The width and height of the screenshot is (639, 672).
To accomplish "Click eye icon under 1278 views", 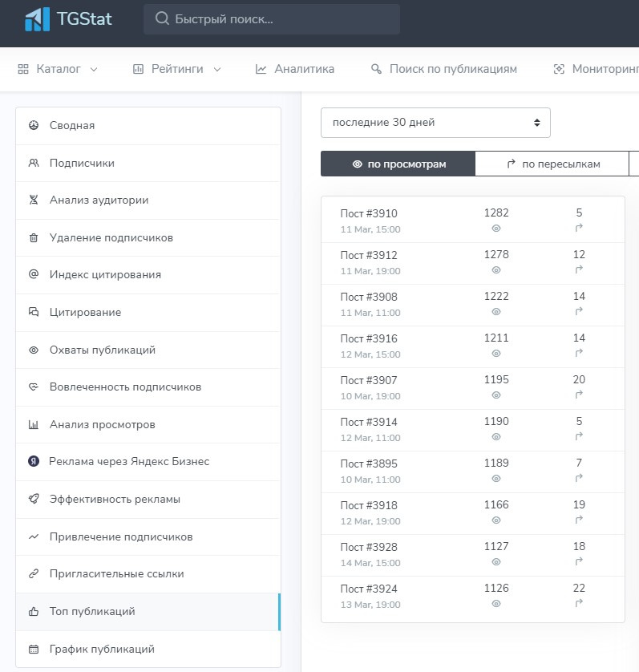I will click(x=496, y=270).
